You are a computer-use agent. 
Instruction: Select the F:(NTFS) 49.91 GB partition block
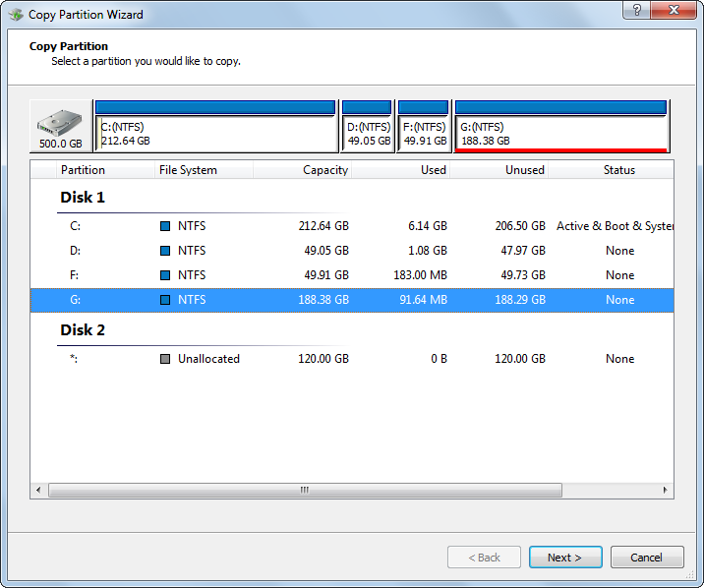[424, 126]
